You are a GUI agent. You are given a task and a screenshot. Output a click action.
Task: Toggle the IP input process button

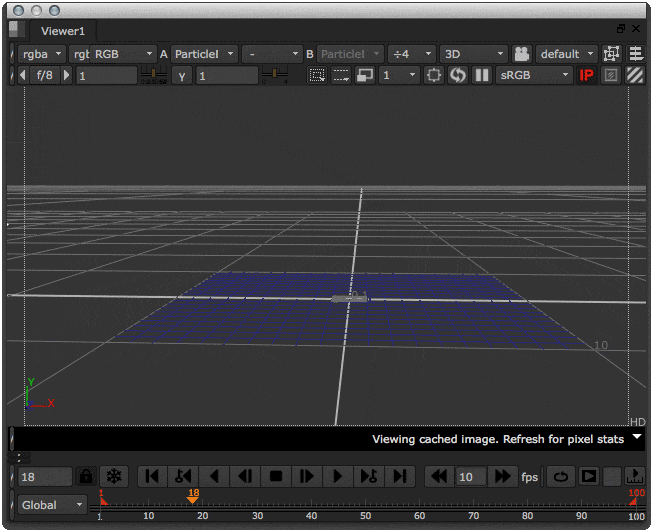pos(586,75)
